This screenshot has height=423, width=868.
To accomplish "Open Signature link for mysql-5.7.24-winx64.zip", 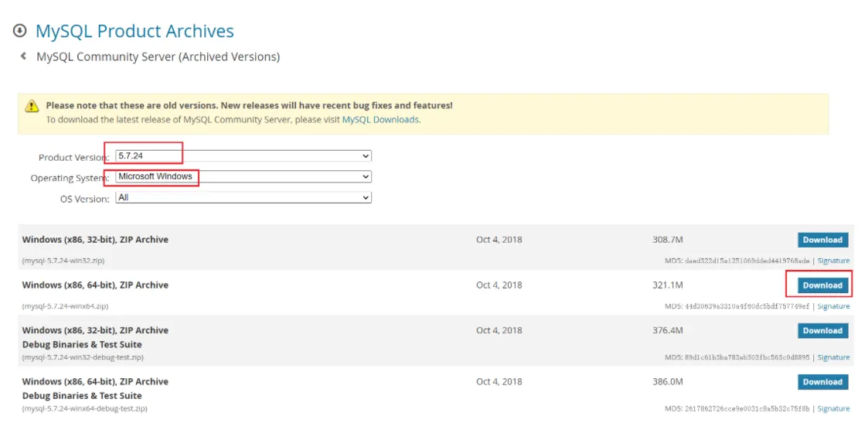I will [833, 306].
